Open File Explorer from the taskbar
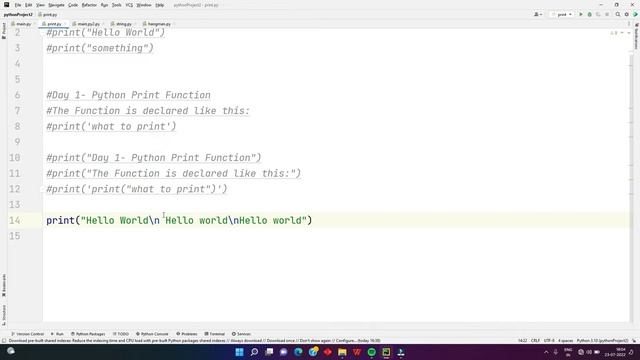This screenshot has height=360, width=640. 342,352
